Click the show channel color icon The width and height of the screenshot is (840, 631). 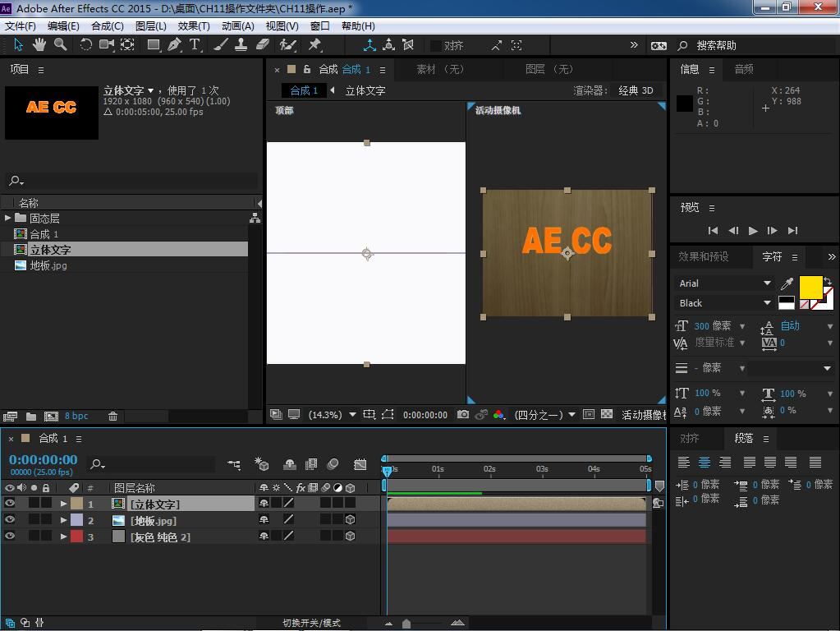pos(498,414)
